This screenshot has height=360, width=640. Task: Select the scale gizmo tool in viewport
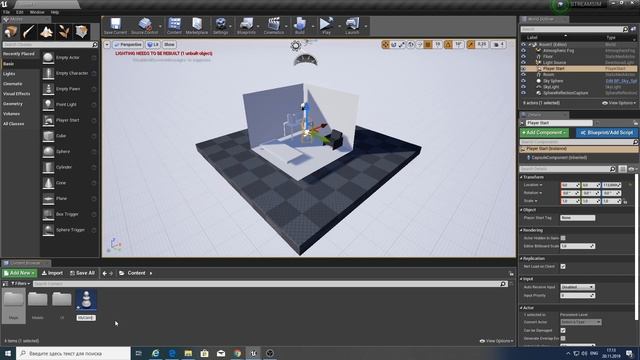(402, 44)
